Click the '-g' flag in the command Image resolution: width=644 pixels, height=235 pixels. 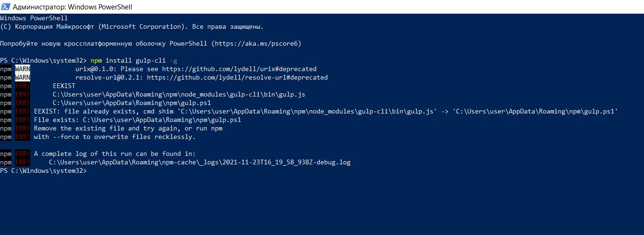coord(174,60)
